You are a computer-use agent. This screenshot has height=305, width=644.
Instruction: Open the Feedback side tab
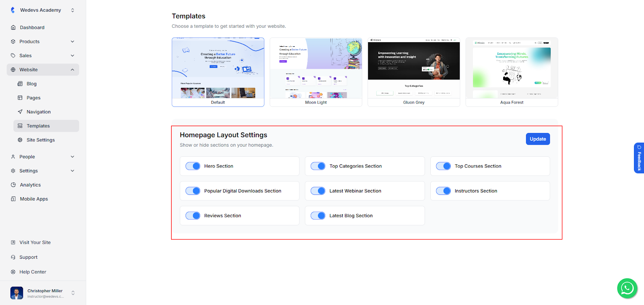pyautogui.click(x=639, y=158)
